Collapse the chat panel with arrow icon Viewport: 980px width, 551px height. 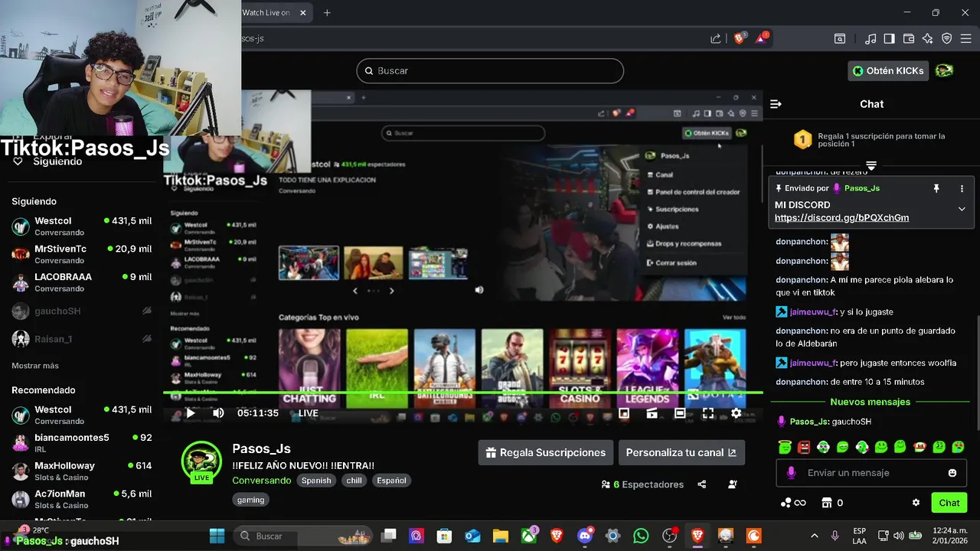pos(776,104)
